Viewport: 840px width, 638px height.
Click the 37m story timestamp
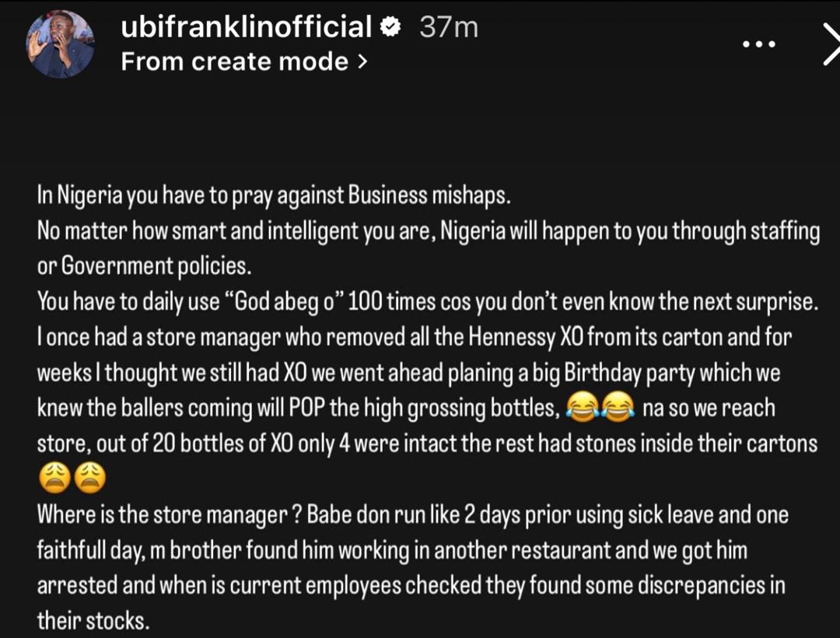point(449,27)
